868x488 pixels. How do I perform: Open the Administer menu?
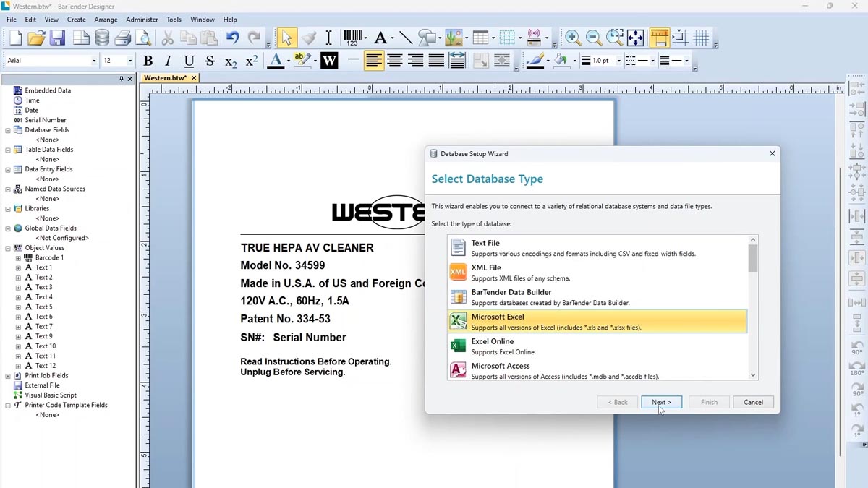(142, 20)
